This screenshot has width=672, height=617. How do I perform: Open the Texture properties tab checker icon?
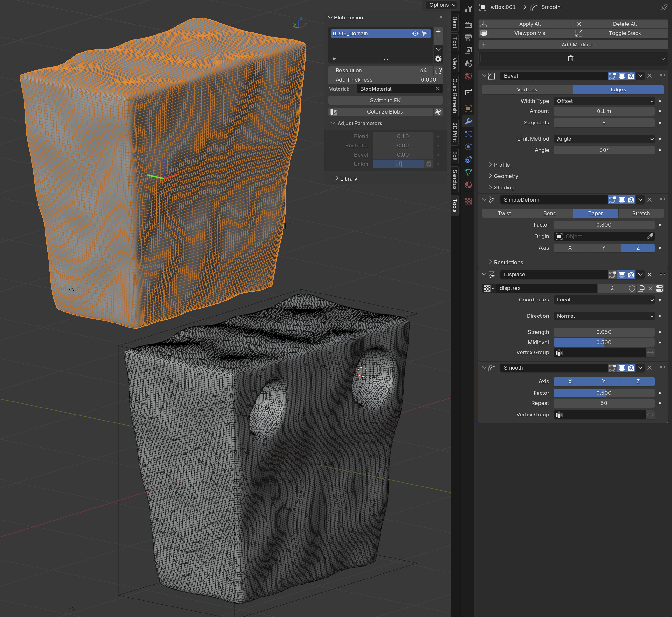click(x=468, y=201)
